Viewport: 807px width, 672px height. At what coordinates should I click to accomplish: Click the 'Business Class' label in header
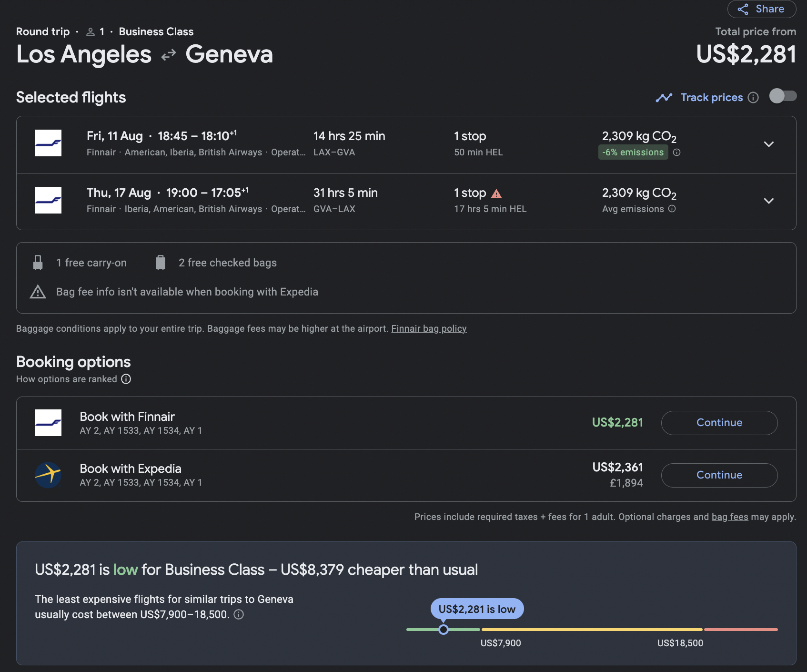pos(156,31)
